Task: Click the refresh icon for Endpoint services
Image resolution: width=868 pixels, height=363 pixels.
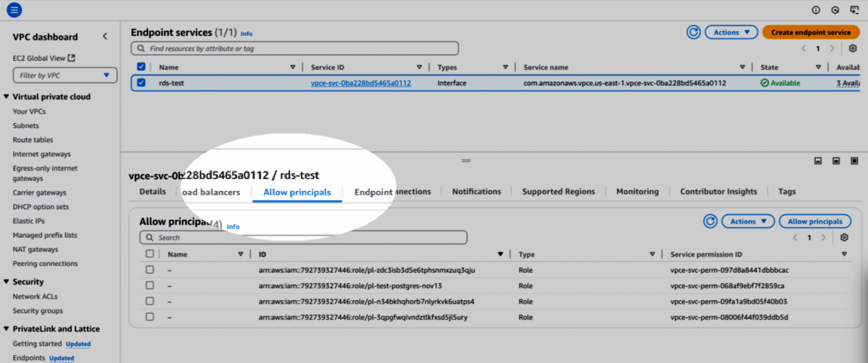Action: (x=693, y=32)
